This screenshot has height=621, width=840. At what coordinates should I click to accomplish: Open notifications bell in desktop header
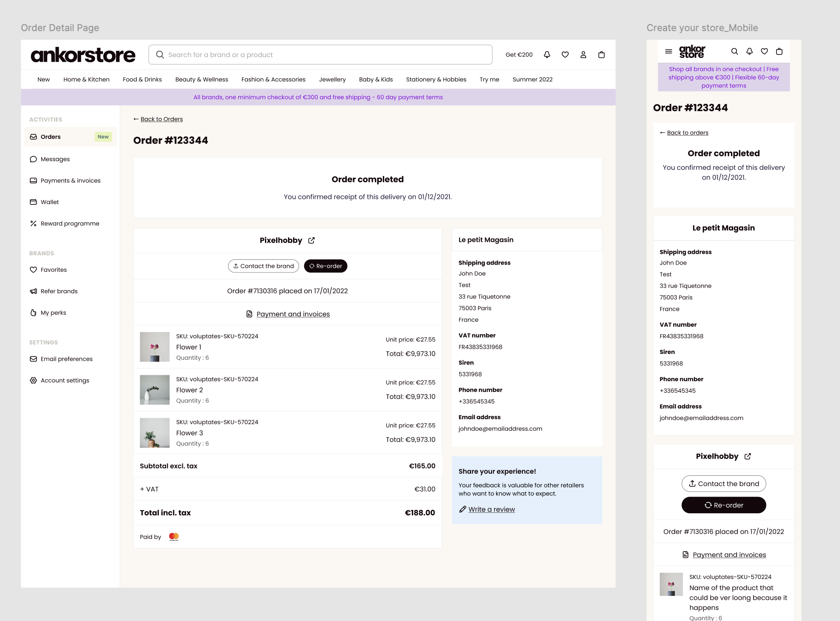coord(547,55)
